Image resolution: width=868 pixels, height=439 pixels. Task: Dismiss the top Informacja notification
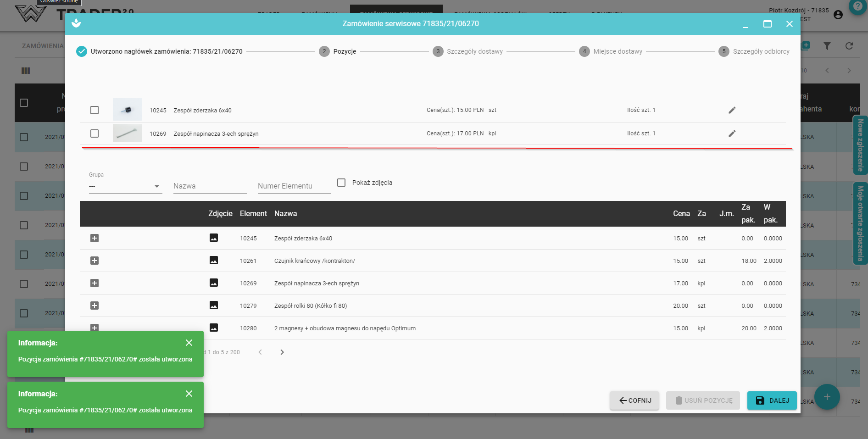[189, 343]
